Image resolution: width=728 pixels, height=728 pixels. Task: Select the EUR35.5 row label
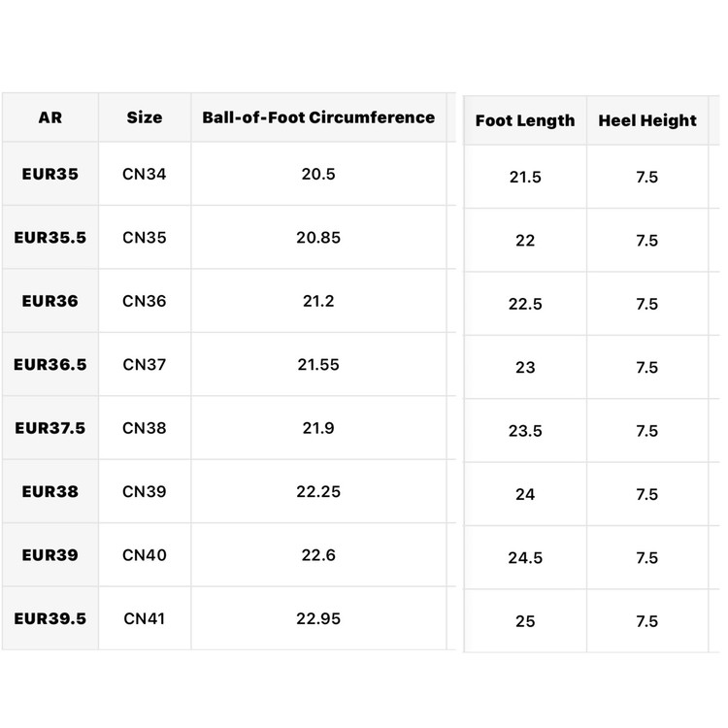50,238
